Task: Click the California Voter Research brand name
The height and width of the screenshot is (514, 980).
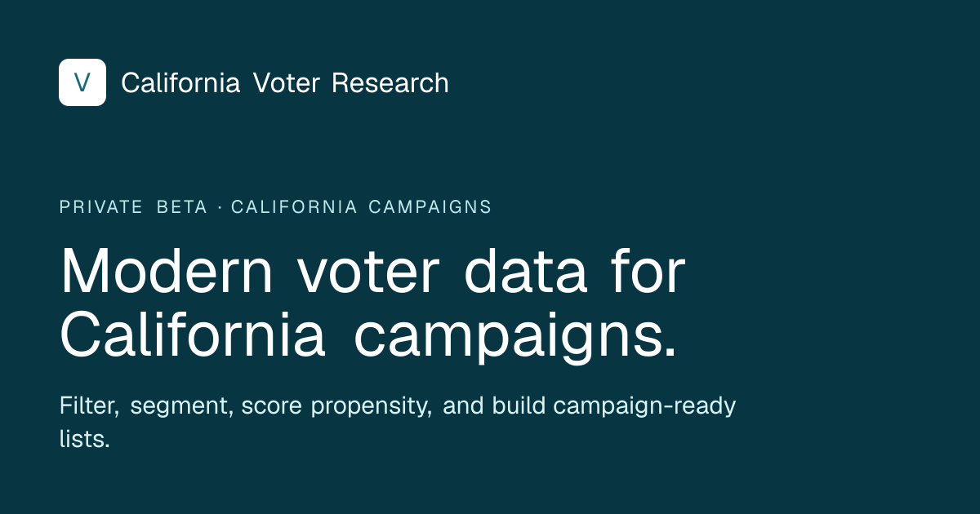Action: click(284, 82)
